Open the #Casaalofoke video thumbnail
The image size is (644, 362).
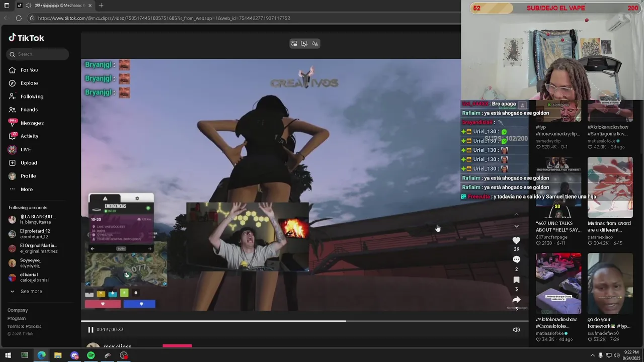pos(558,284)
